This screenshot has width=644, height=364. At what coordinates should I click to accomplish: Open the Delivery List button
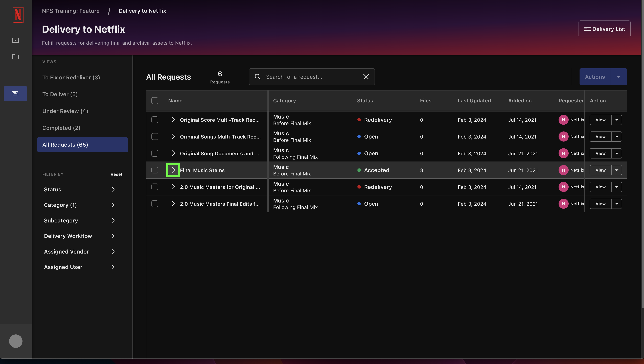(604, 29)
